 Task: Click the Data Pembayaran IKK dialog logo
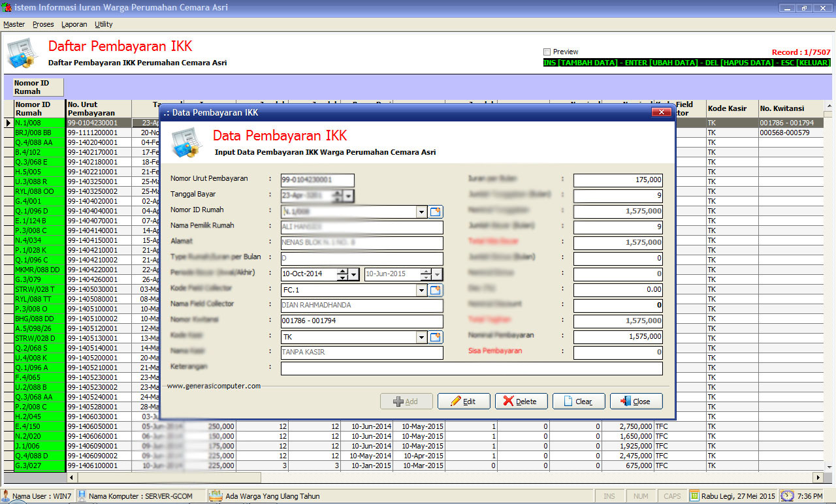coord(185,143)
